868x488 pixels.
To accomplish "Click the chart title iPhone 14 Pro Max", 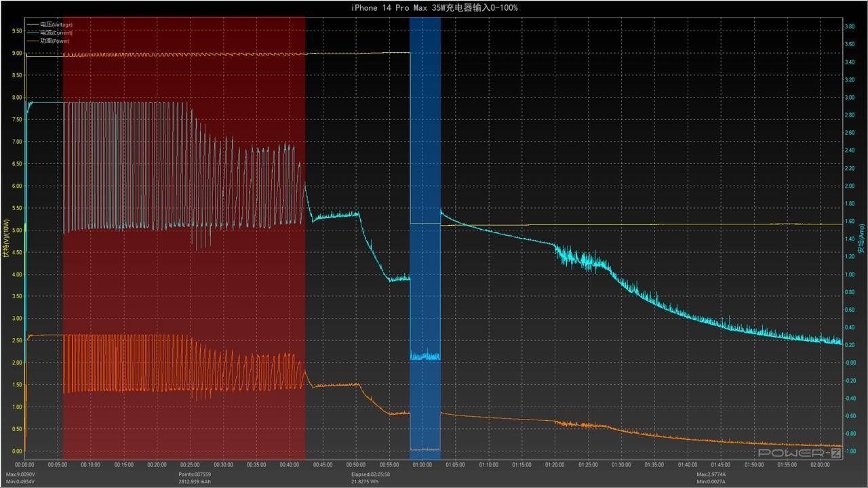I will point(434,7).
